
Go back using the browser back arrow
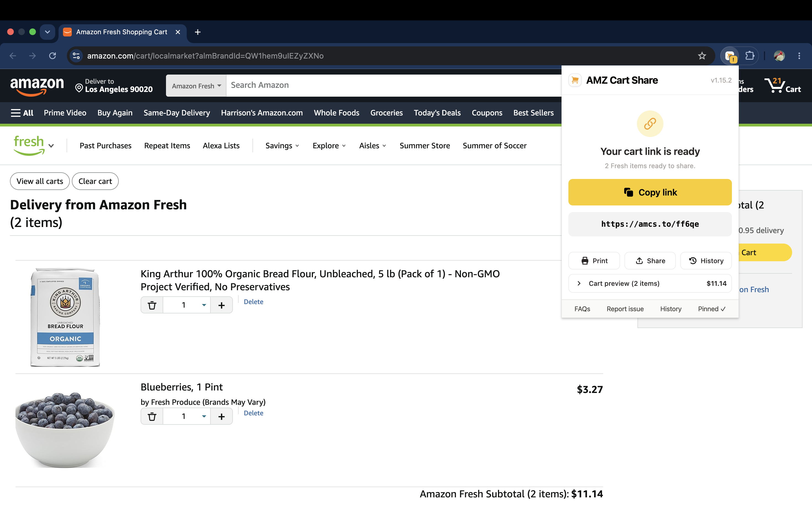[13, 56]
